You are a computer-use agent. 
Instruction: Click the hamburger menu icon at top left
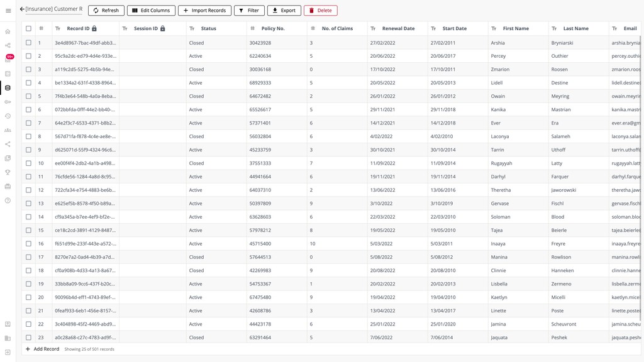point(8,10)
